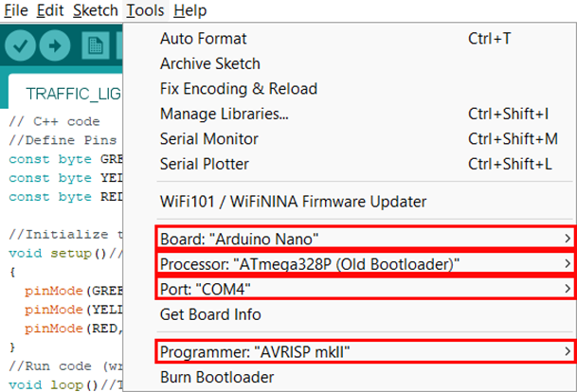Image resolution: width=577 pixels, height=392 pixels.
Task: Select the TRAFFIC_LIG sketch tab
Action: [x=66, y=92]
